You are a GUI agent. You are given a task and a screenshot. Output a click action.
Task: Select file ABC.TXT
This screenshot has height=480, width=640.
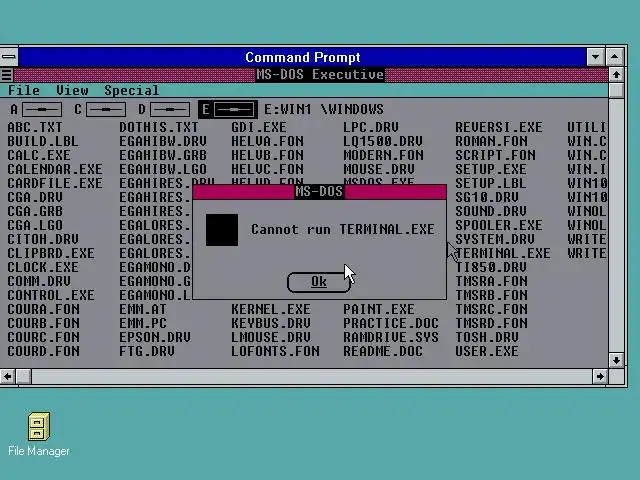[35, 127]
